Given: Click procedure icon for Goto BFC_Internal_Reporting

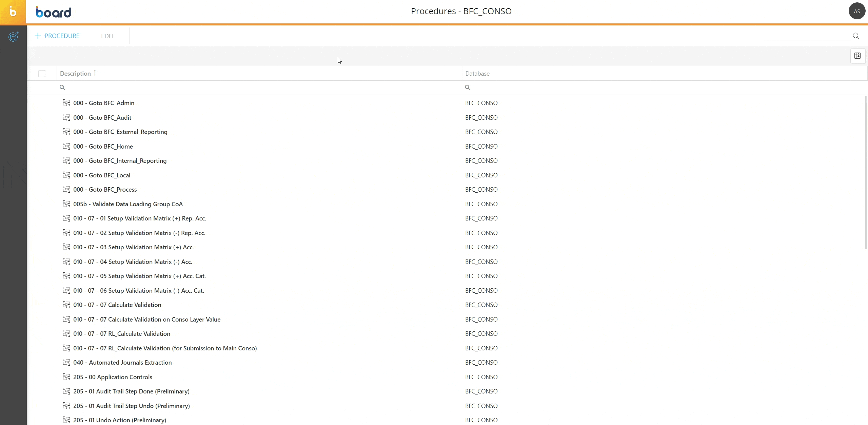Looking at the screenshot, I should coord(66,160).
